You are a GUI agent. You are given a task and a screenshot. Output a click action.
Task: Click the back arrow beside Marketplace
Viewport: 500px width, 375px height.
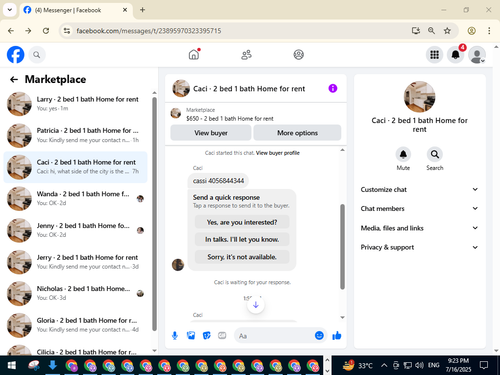[x=14, y=79]
